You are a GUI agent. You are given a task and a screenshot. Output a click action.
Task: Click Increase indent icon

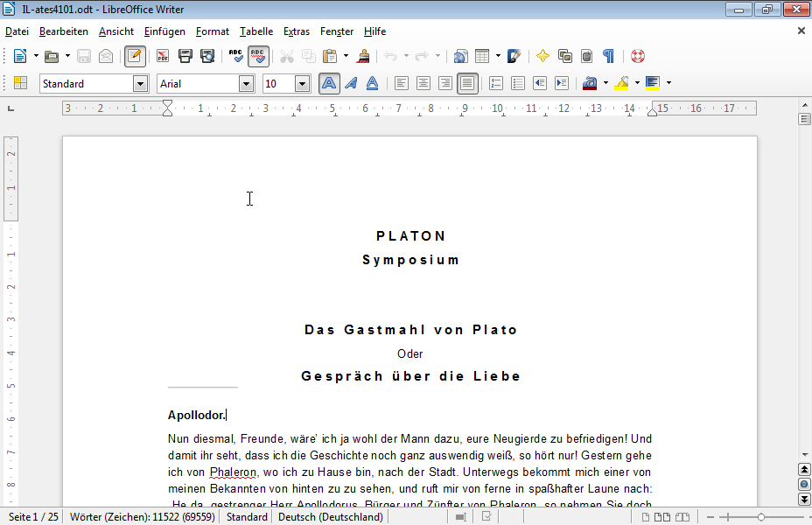pos(562,83)
